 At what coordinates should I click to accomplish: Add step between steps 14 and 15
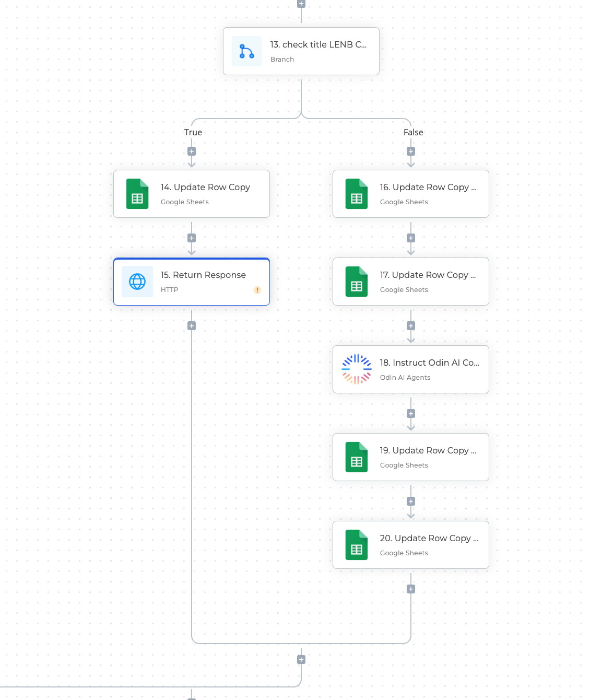(192, 238)
